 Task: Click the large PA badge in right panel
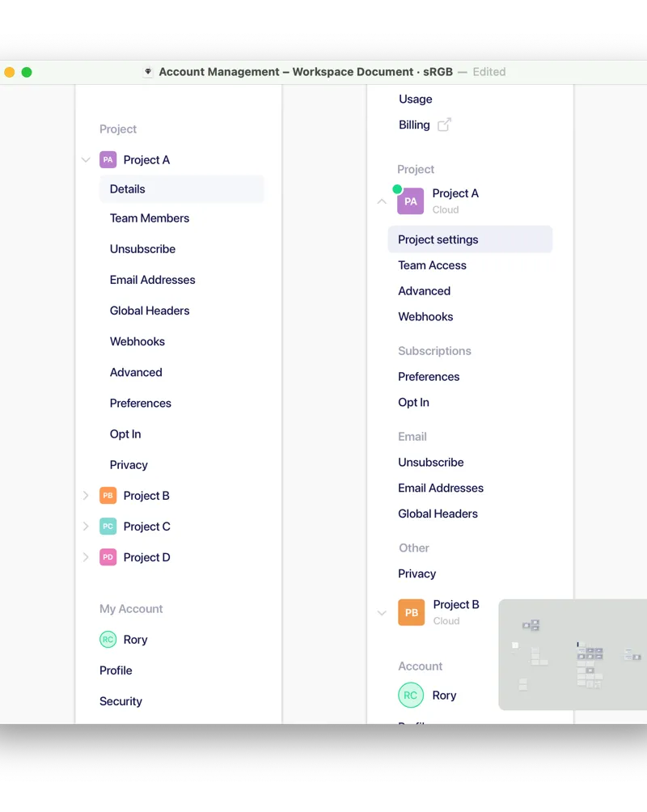tap(410, 201)
